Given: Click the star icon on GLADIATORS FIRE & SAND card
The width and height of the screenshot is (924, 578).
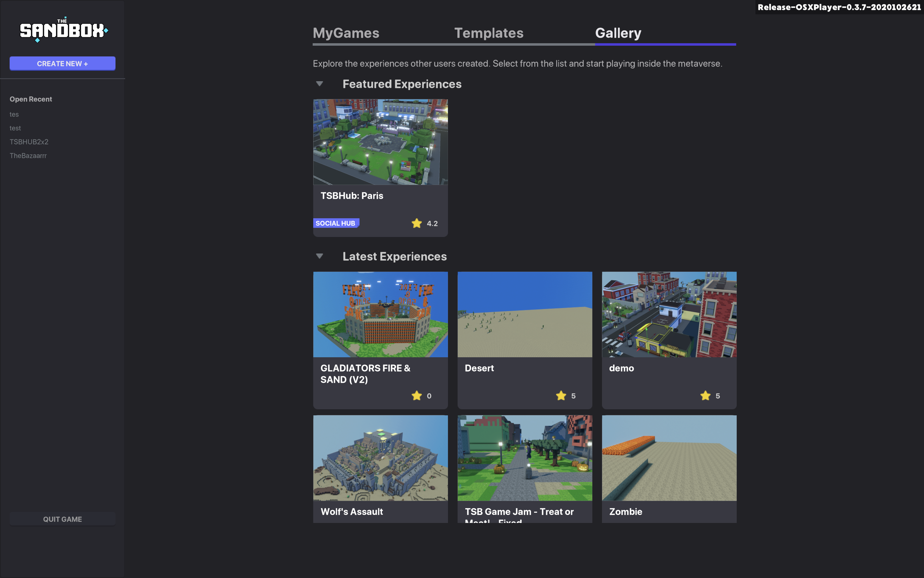Looking at the screenshot, I should click(417, 396).
